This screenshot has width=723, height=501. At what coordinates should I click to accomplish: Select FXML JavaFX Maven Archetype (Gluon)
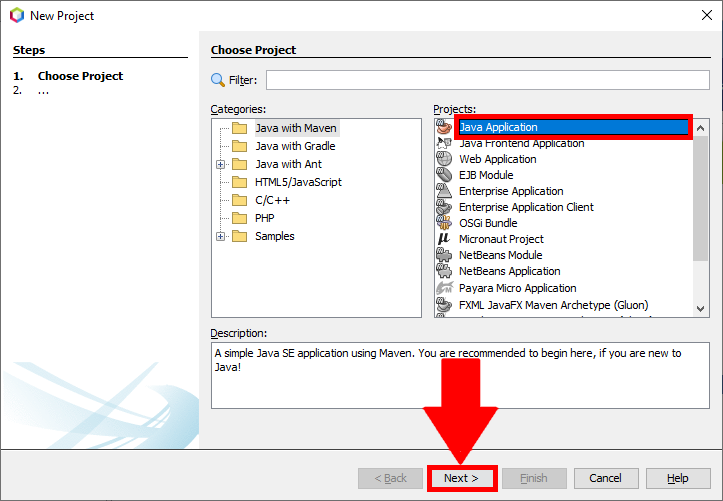tap(553, 305)
